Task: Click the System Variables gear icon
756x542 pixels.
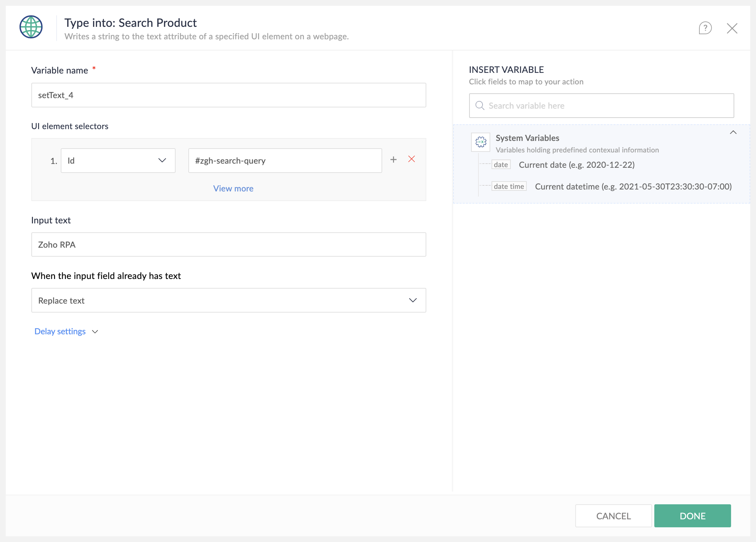Action: coord(480,142)
